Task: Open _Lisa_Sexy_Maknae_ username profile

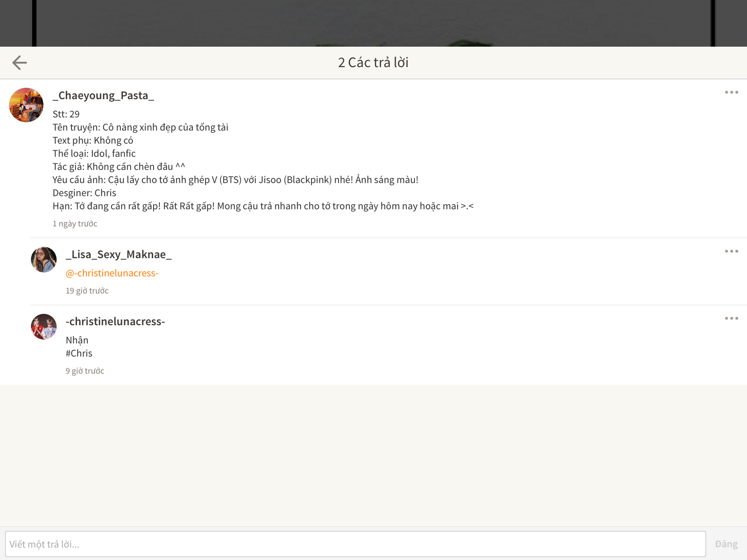Action: (119, 255)
